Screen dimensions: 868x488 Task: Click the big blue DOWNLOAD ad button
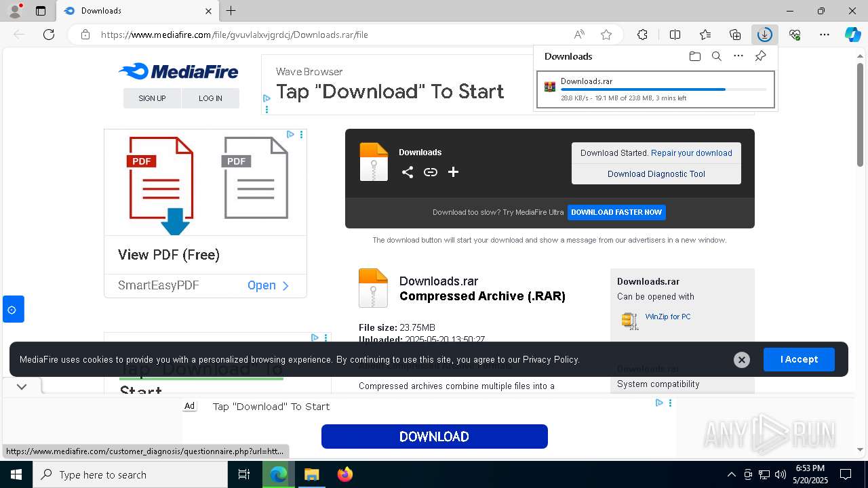(435, 436)
